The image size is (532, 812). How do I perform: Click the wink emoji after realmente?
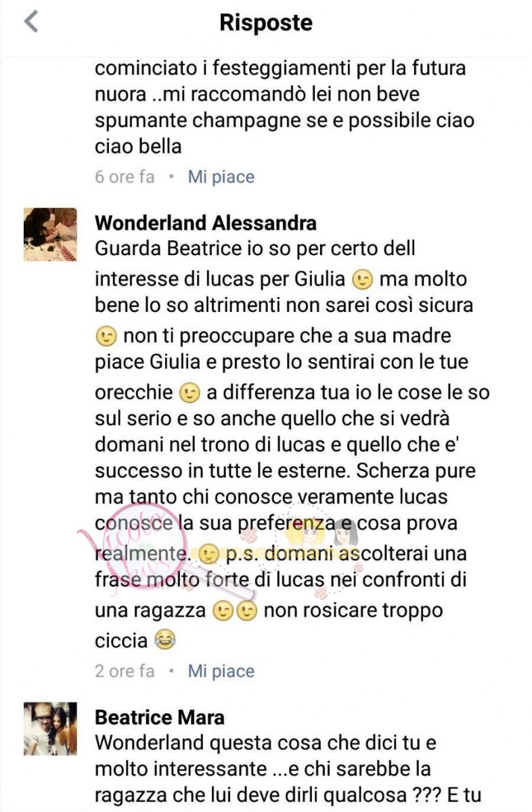click(208, 554)
